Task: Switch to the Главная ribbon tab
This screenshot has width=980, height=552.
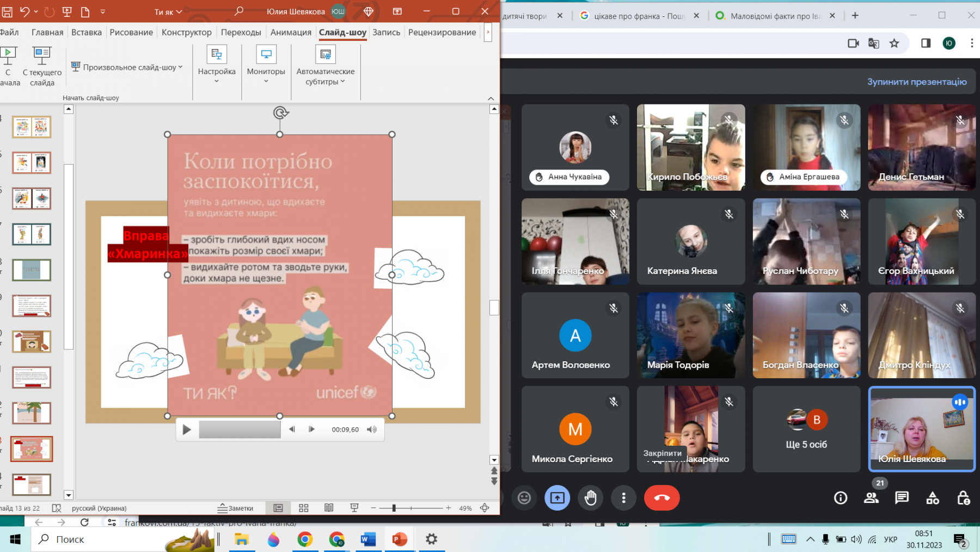Action: pyautogui.click(x=47, y=32)
